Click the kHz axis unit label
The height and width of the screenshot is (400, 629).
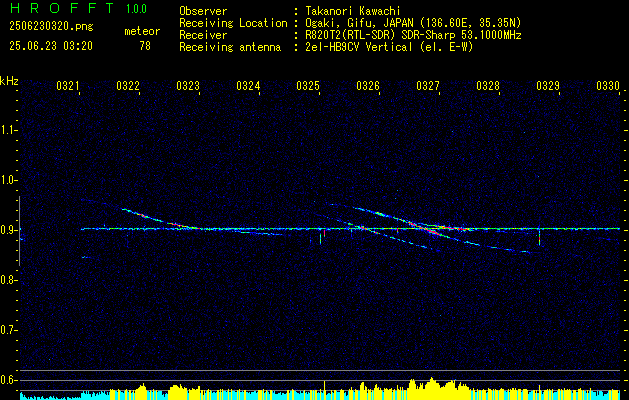tap(9, 81)
